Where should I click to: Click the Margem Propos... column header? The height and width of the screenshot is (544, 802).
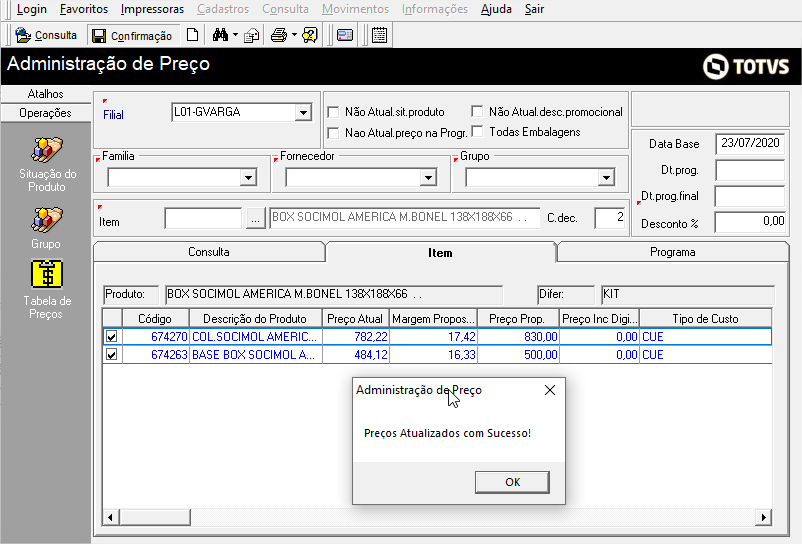point(433,319)
